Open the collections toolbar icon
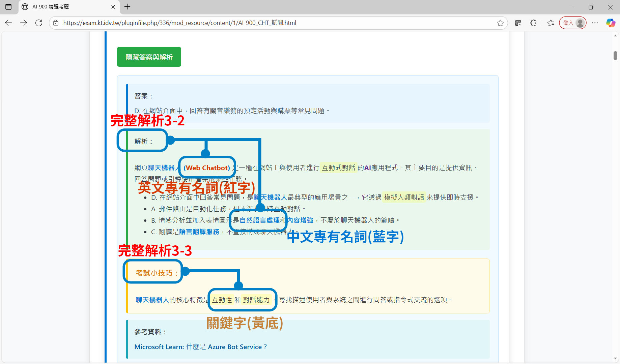This screenshot has width=620, height=364. (518, 23)
